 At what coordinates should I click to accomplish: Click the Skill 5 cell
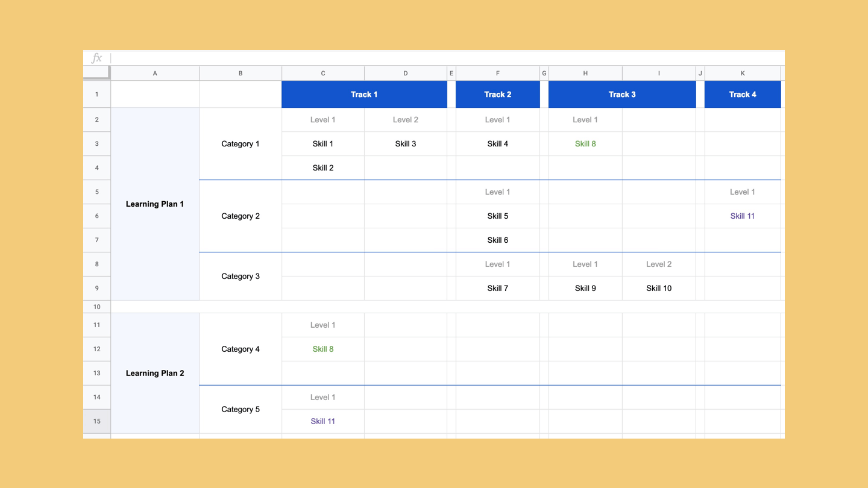(498, 216)
